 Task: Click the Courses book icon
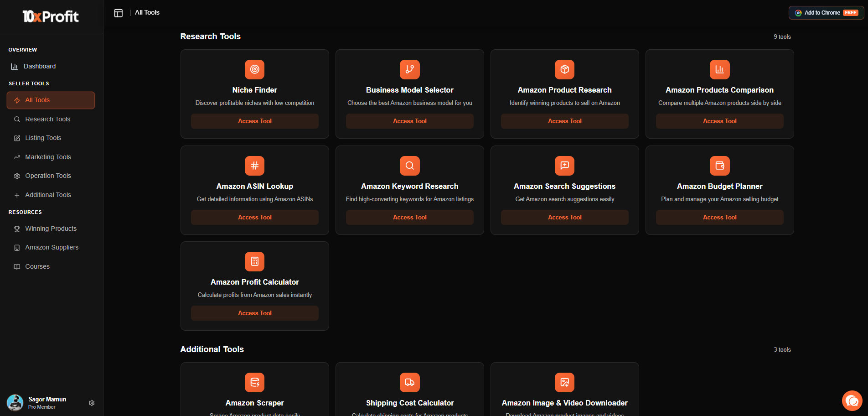coord(17,267)
